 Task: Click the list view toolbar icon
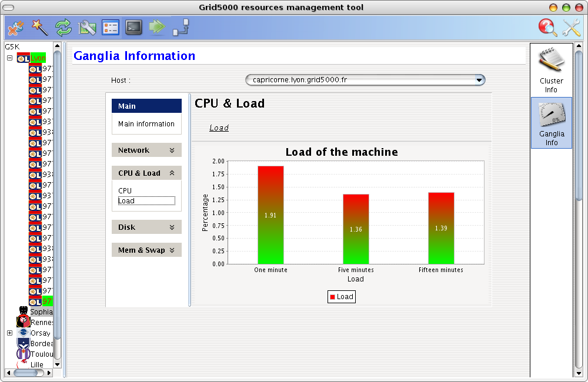click(x=111, y=28)
